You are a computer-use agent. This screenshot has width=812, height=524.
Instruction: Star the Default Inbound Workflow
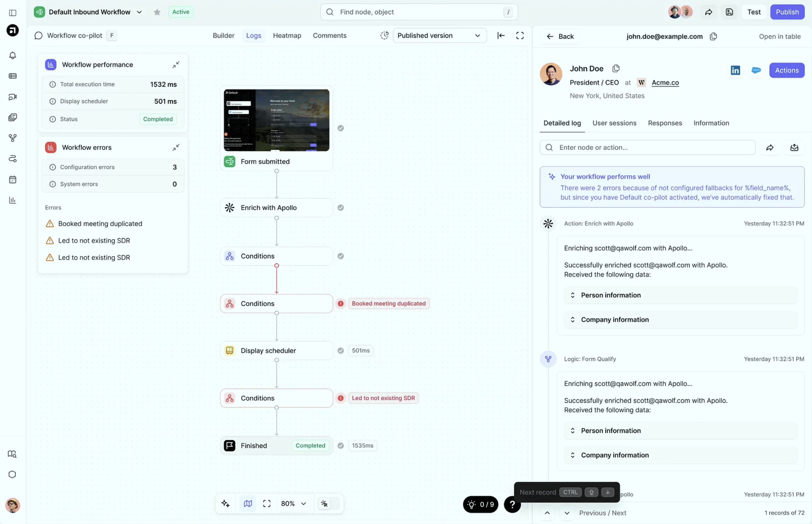tap(157, 12)
